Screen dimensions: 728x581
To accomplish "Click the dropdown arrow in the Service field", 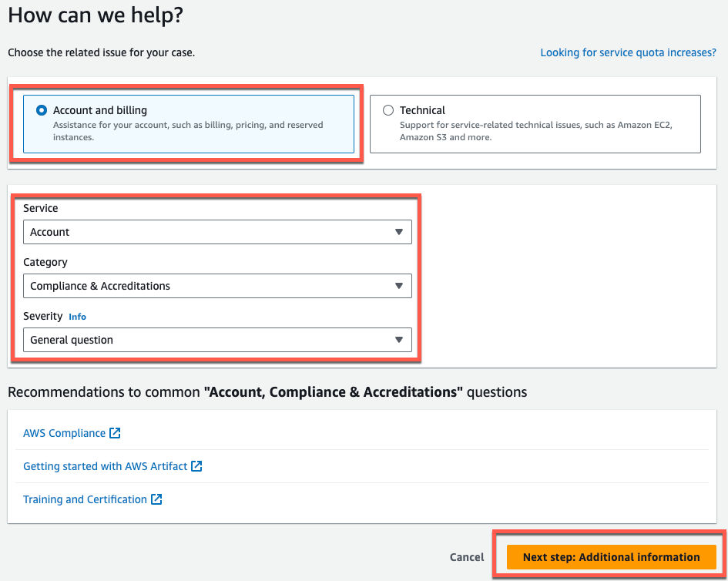I will click(399, 232).
